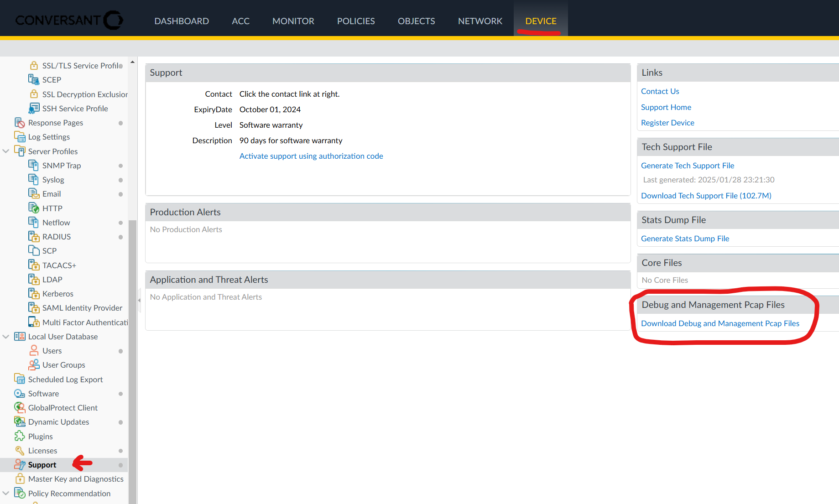839x504 pixels.
Task: Click the Users person icon
Action: 33,350
